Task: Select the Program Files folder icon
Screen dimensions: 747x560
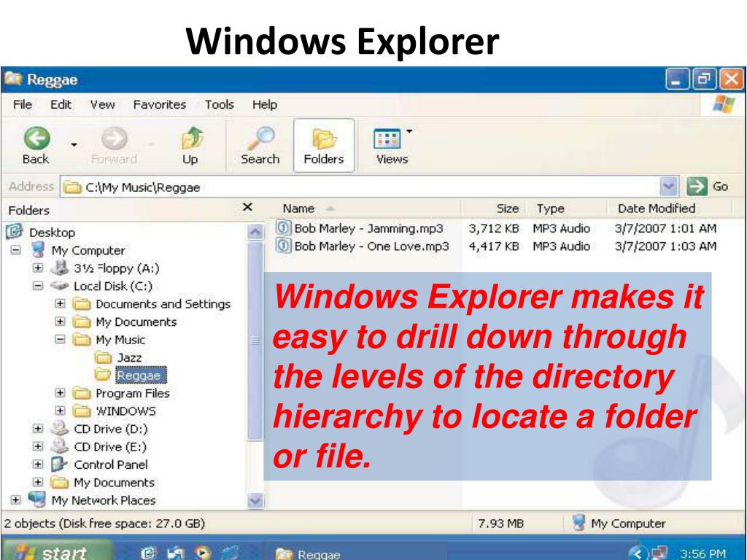Action: click(x=82, y=393)
